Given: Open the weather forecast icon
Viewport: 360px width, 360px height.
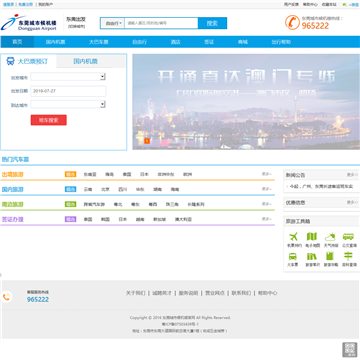Looking at the screenshot, I should (x=330, y=237).
